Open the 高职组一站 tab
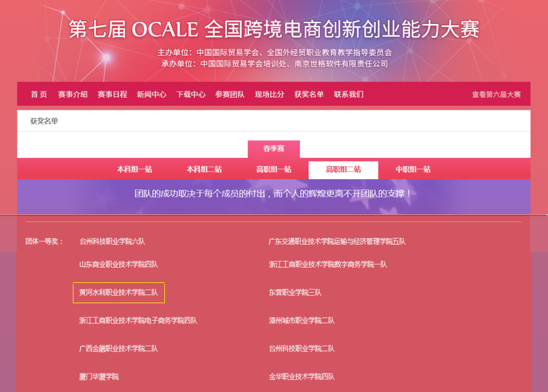The image size is (548, 392). point(273,169)
